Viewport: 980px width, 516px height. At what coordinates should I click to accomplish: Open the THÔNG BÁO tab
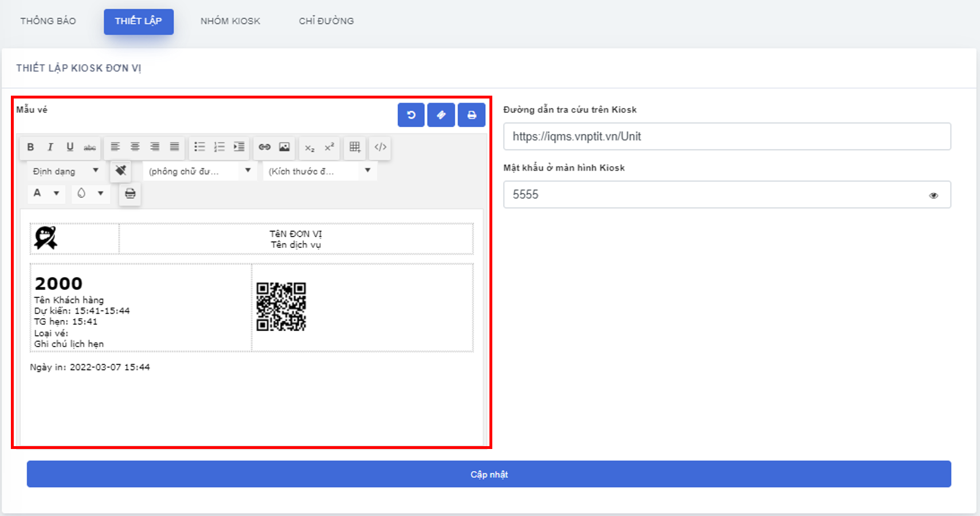48,21
